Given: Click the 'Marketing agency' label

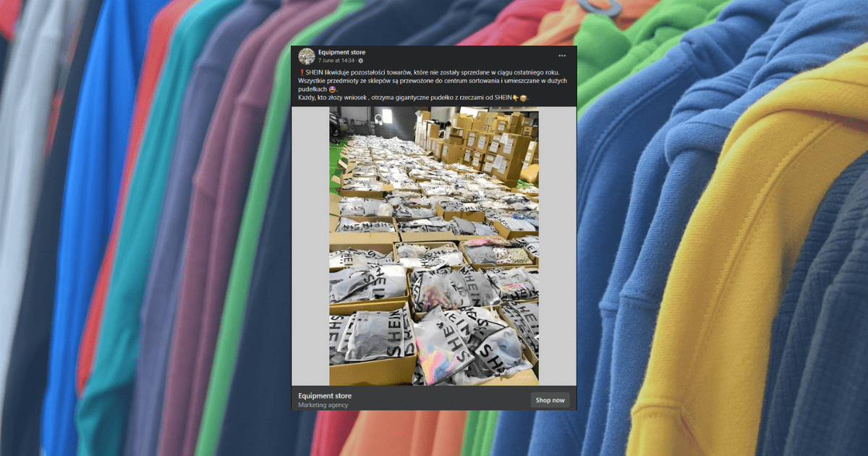Looking at the screenshot, I should (323, 405).
